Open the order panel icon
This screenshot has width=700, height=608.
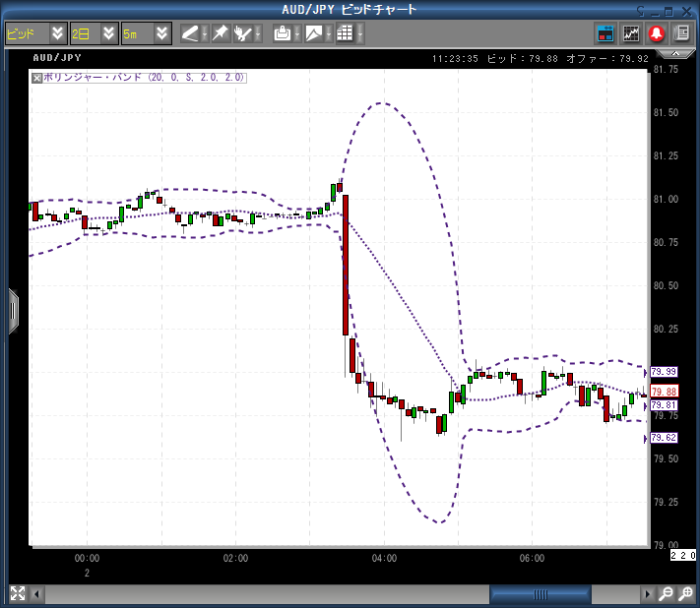605,33
